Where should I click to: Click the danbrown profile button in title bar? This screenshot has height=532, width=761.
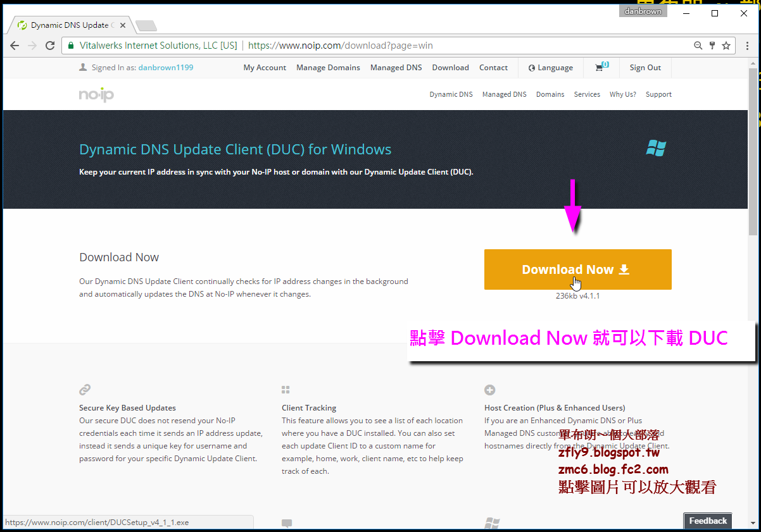[643, 11]
